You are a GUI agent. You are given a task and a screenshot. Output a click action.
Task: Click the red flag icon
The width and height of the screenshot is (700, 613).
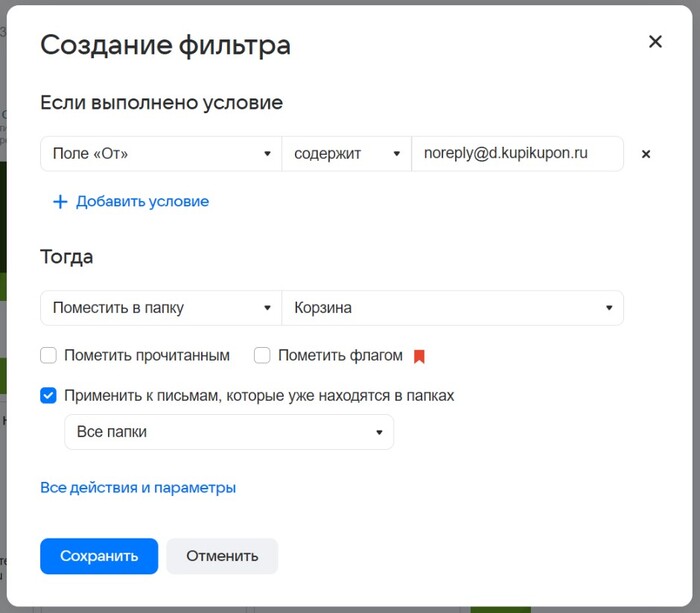pyautogui.click(x=420, y=356)
